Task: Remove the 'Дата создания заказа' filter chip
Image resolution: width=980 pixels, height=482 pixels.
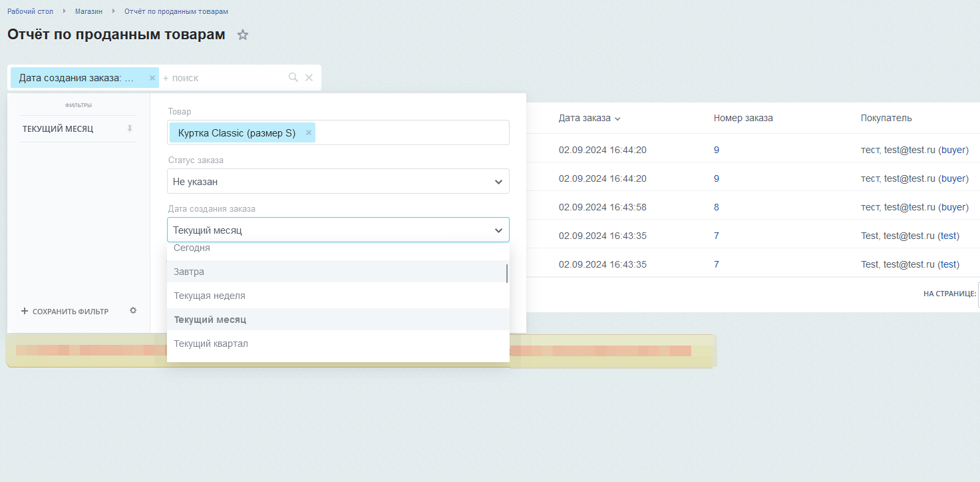Action: tap(152, 78)
